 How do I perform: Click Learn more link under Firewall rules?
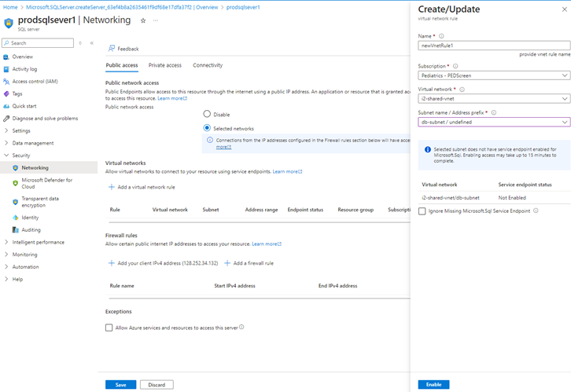[267, 244]
